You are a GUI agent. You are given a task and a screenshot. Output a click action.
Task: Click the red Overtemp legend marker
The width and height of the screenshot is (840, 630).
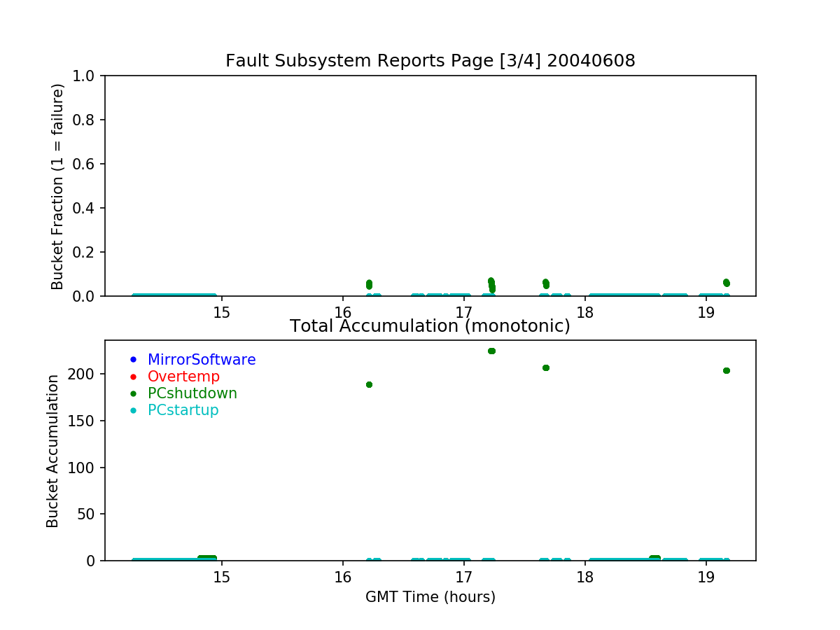click(133, 377)
